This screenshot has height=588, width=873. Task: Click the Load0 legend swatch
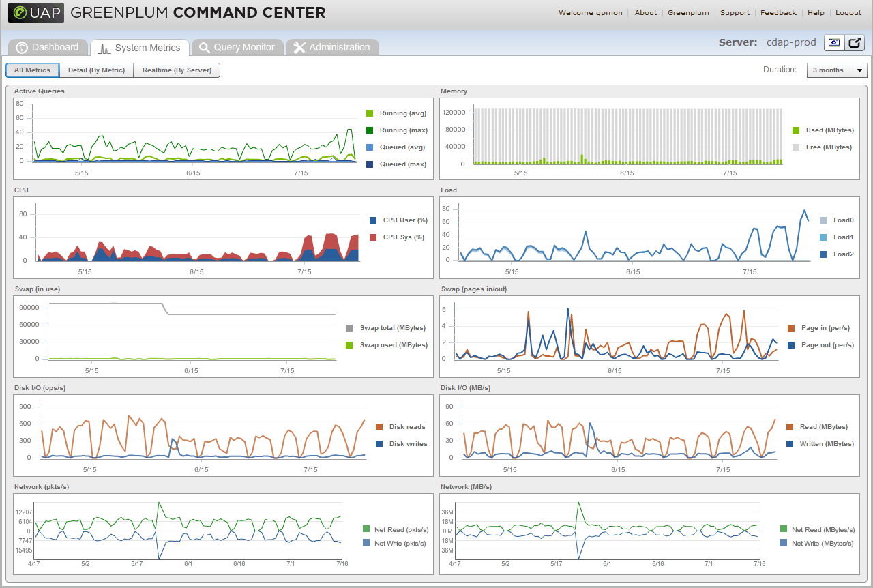823,220
